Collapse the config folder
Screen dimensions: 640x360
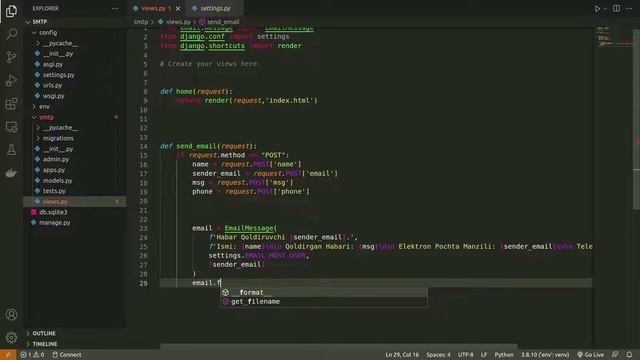[x=75, y=32]
